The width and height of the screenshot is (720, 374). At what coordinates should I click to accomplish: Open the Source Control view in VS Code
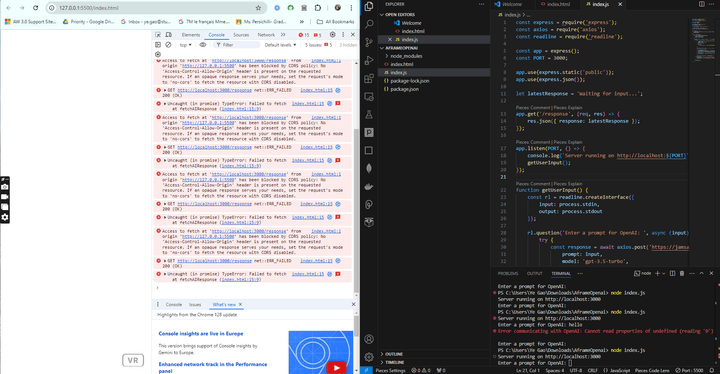coord(369,42)
